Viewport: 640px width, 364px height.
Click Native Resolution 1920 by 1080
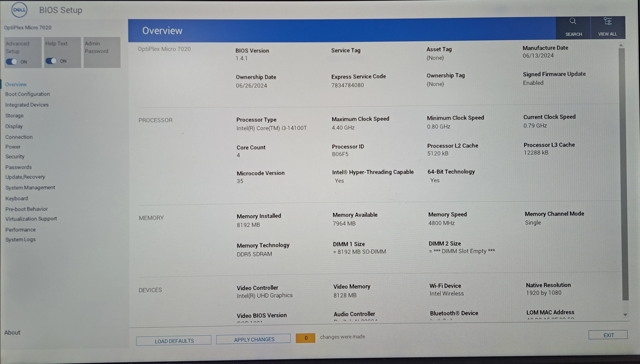tap(543, 293)
